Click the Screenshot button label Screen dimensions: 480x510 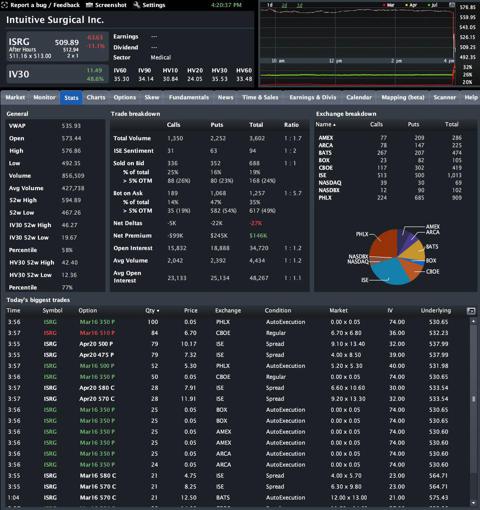click(111, 5)
